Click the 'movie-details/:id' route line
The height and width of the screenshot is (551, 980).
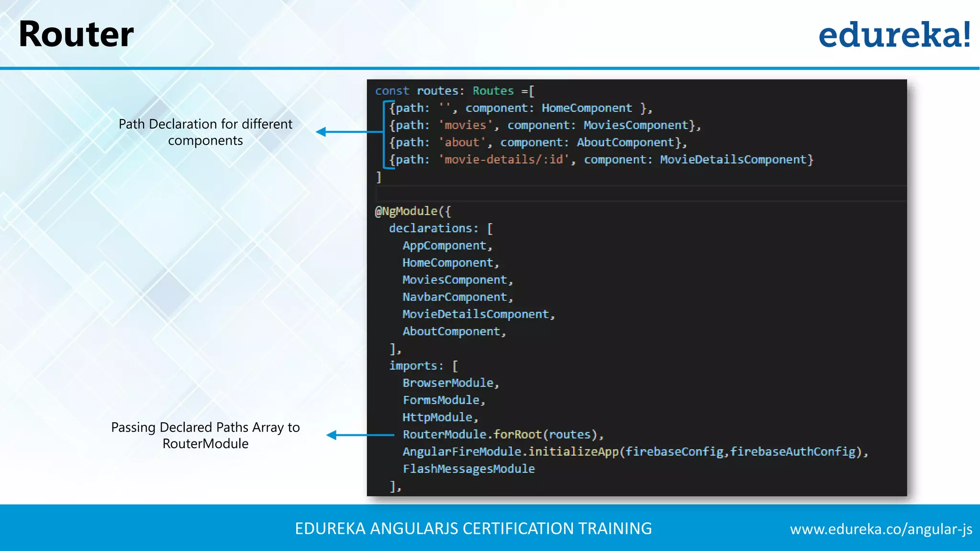click(x=601, y=160)
